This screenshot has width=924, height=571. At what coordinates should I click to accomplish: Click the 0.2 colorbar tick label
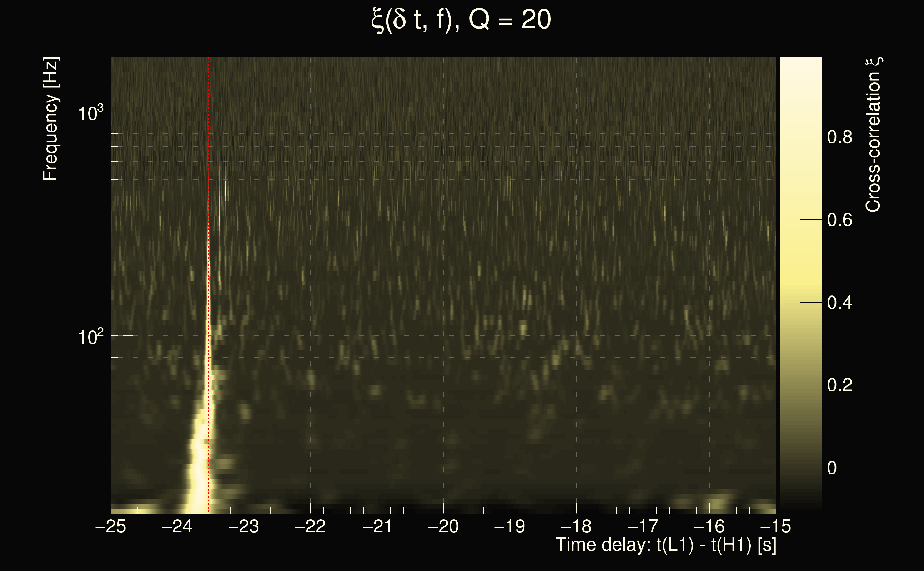839,385
